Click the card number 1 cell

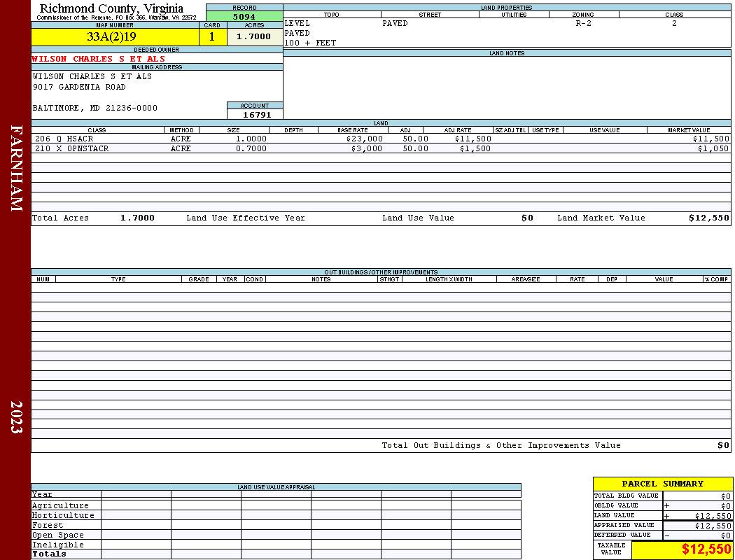point(212,36)
